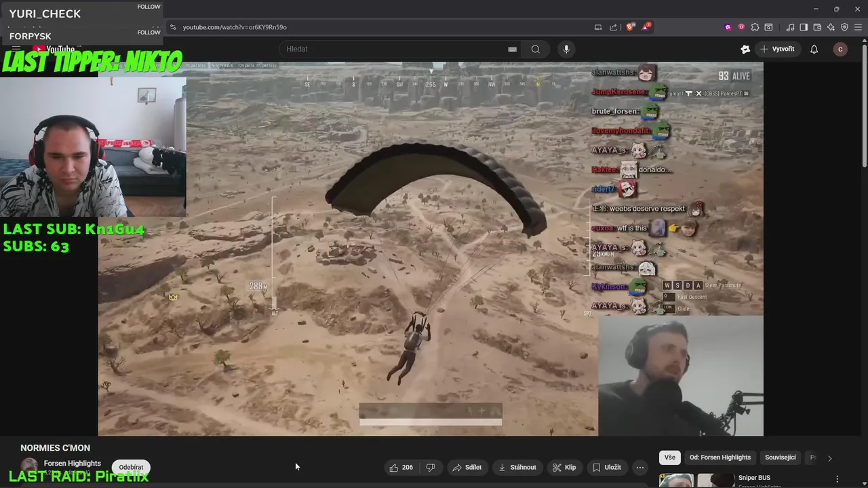The height and width of the screenshot is (488, 868).
Task: Click the Uložit save button
Action: [x=607, y=467]
